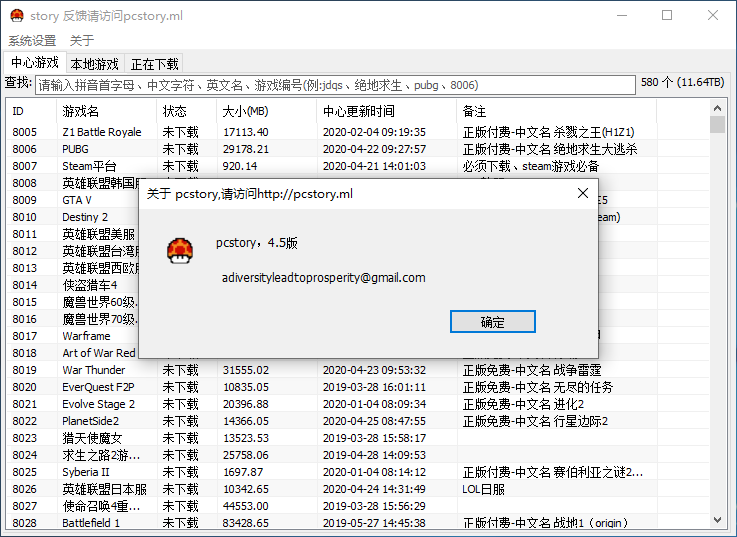Sort by the 状态 column header

coord(187,111)
